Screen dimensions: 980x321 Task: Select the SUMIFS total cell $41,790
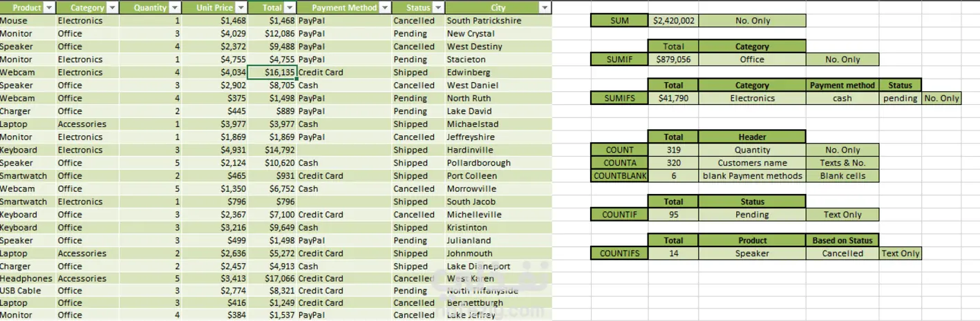tap(673, 98)
